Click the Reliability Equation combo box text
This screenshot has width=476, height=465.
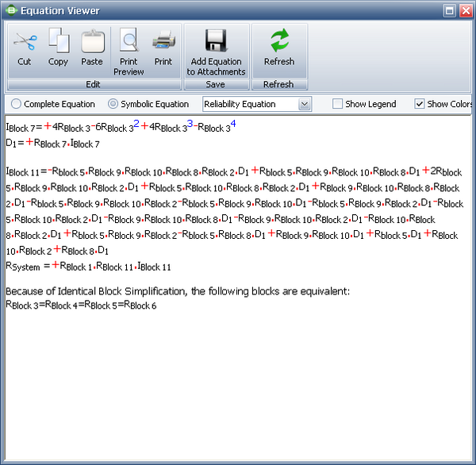pos(249,104)
